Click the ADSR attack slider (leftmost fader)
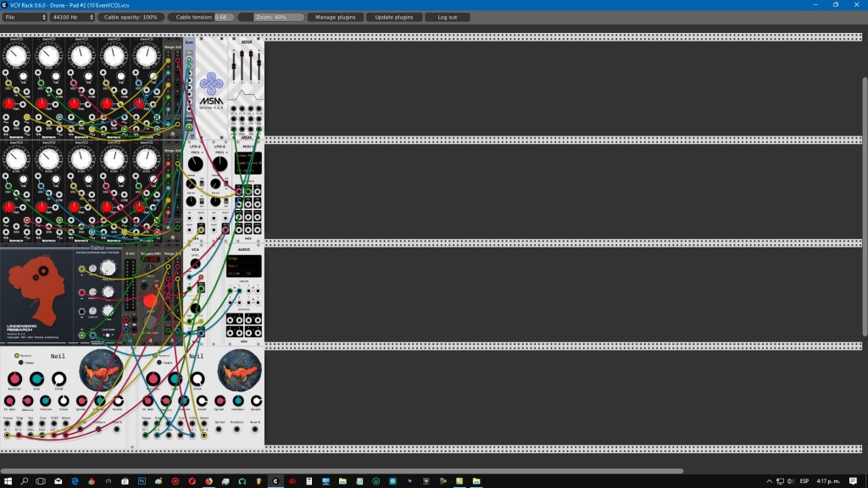This screenshot has width=868, height=488. point(234,67)
